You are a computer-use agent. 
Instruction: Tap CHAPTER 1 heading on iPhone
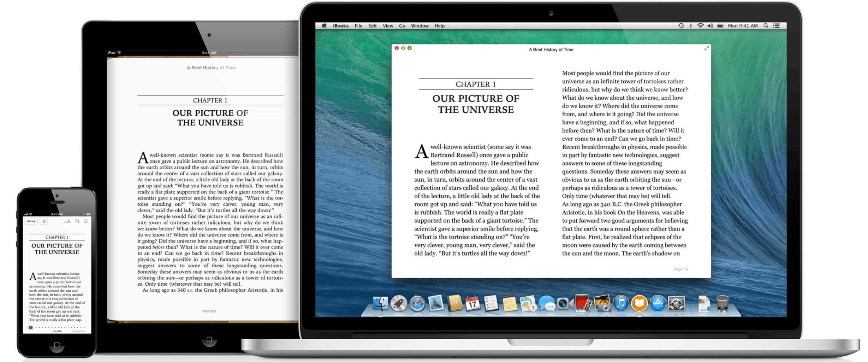57,237
